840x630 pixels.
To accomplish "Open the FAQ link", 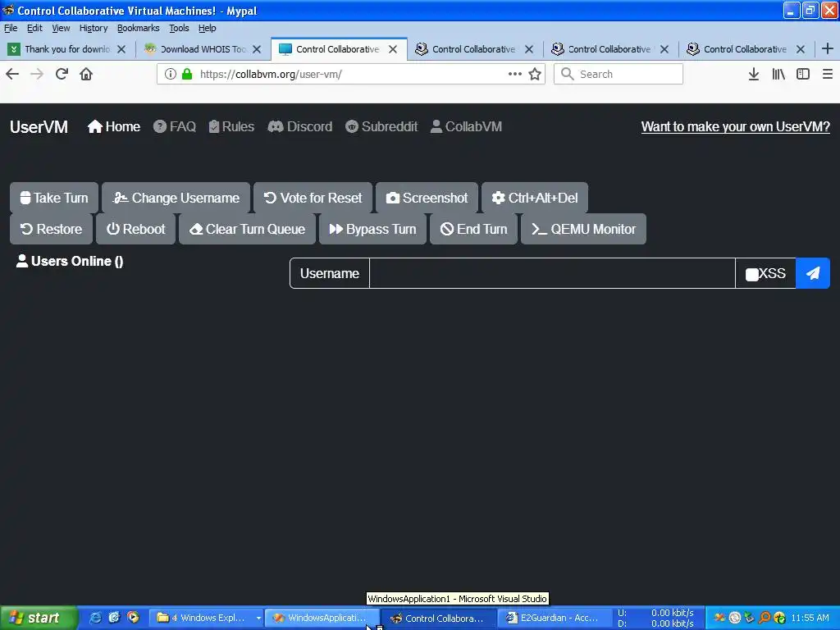I will tap(175, 126).
